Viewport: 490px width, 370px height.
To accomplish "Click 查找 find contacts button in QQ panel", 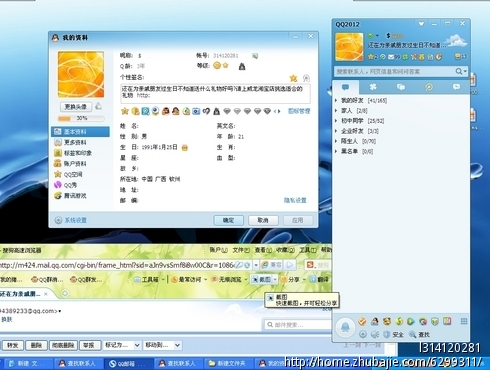I will coord(420,334).
